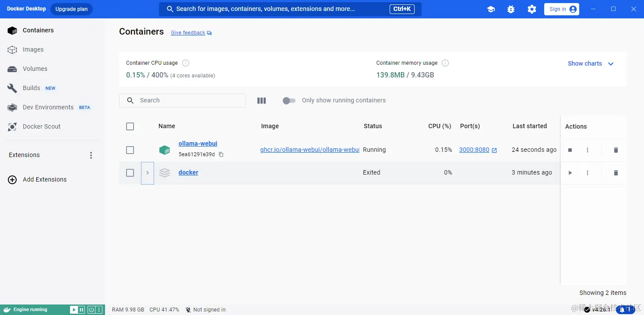Screen dimensions: 644x315
Task: Open Builds section in sidebar
Action: point(53,88)
